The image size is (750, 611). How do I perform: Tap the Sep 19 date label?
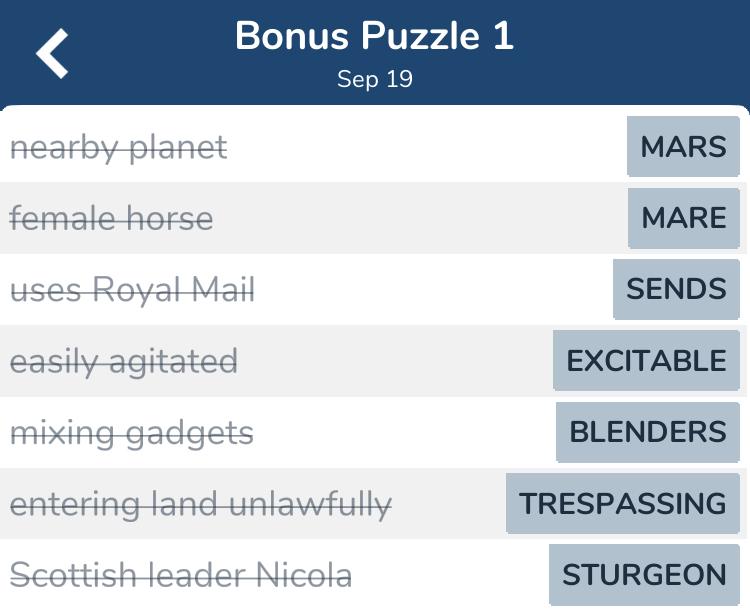click(375, 79)
